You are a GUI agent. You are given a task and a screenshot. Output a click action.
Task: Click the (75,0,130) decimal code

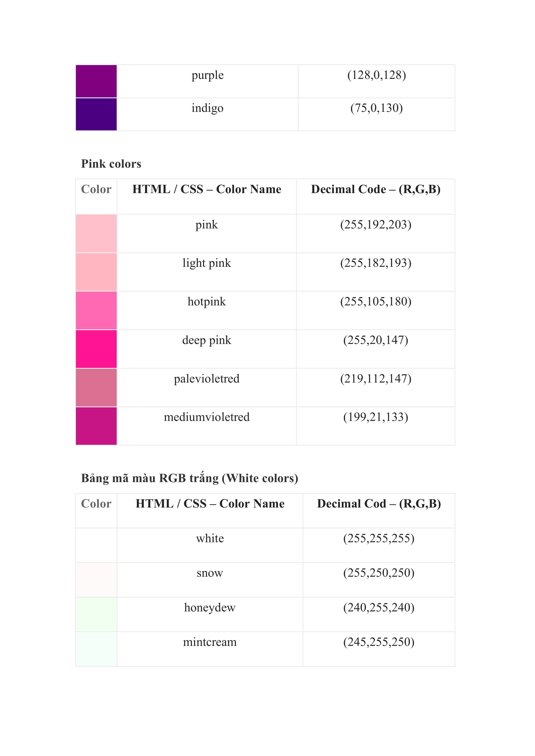(x=377, y=108)
